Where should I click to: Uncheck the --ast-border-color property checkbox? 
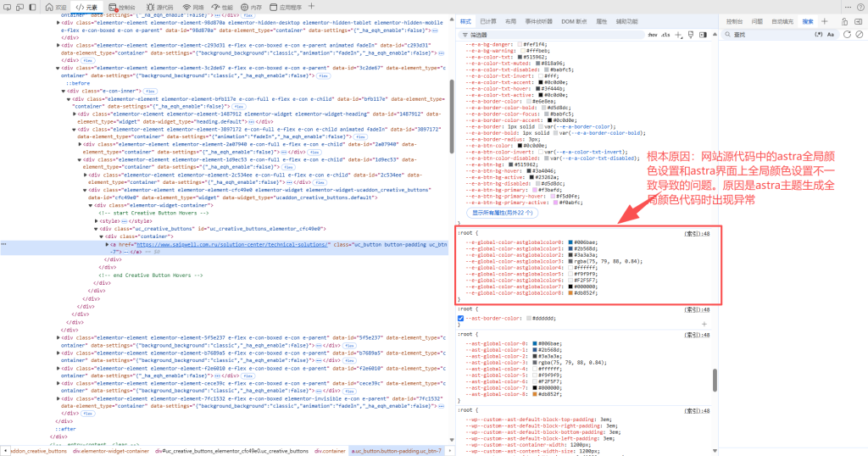(x=461, y=318)
